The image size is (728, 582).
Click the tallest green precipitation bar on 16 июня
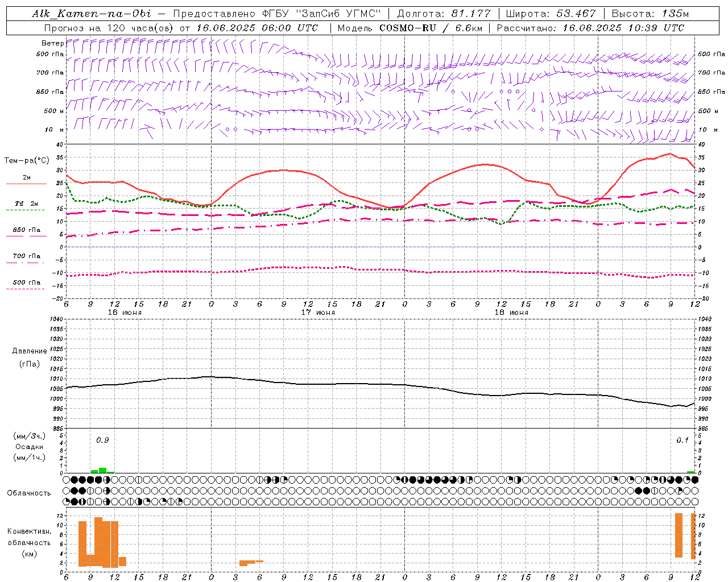click(x=102, y=470)
